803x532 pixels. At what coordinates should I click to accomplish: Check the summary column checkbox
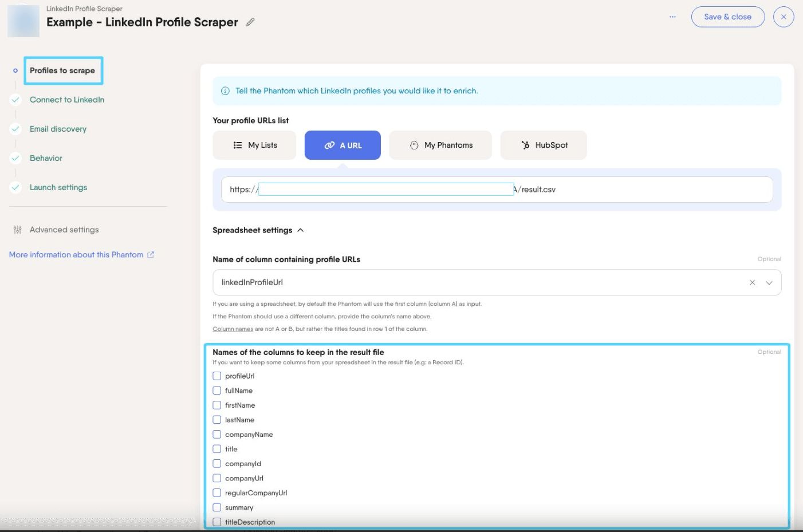point(217,507)
